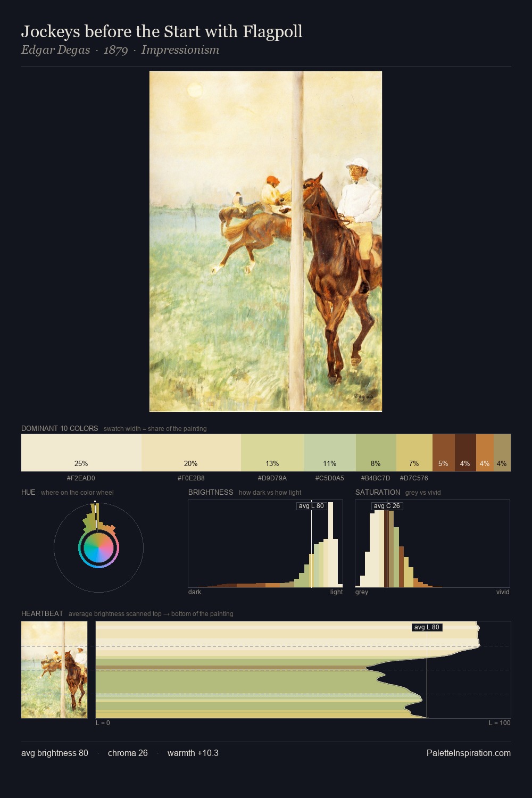532x798 pixels.
Task: Click the heartbeat 'avg L 80' label
Action: click(427, 627)
